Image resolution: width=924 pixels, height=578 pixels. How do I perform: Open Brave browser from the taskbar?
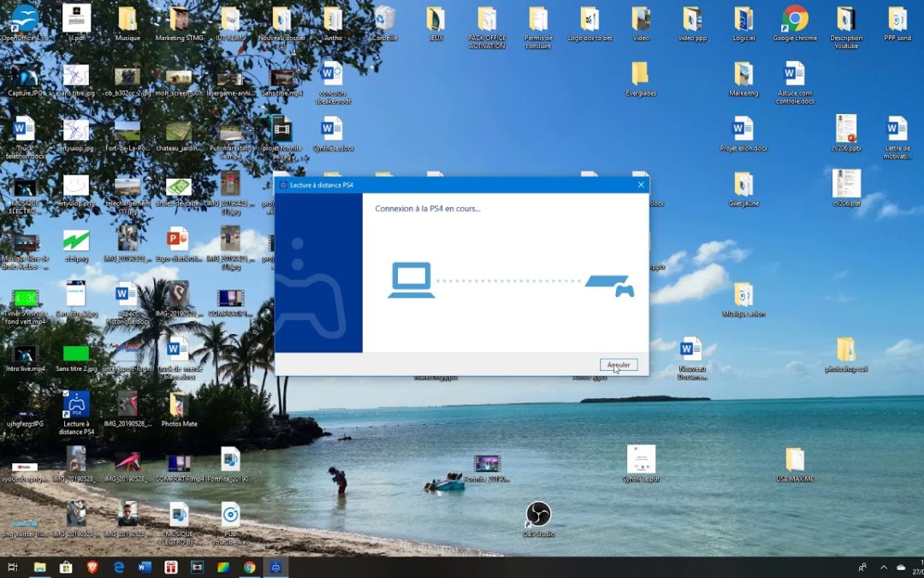coord(92,568)
